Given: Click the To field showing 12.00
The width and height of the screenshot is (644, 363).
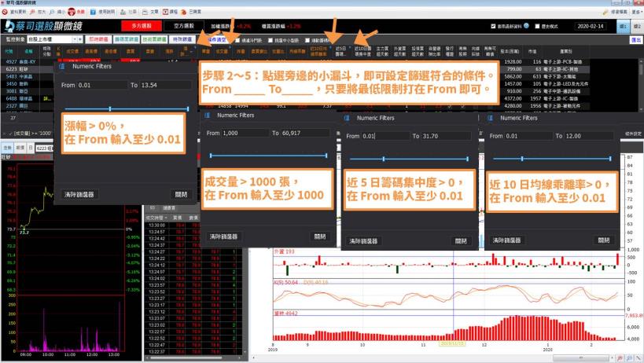Looking at the screenshot, I should point(588,136).
